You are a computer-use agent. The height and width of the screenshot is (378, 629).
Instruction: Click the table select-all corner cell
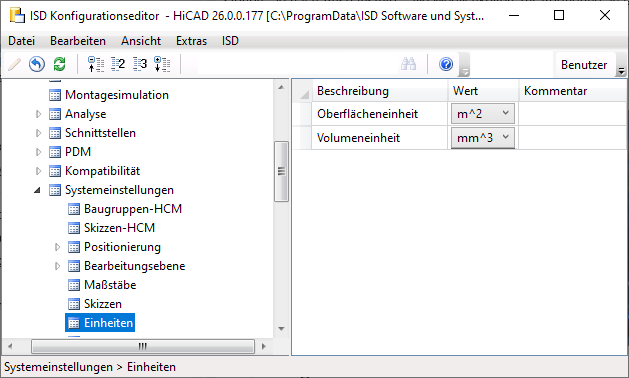tap(302, 91)
